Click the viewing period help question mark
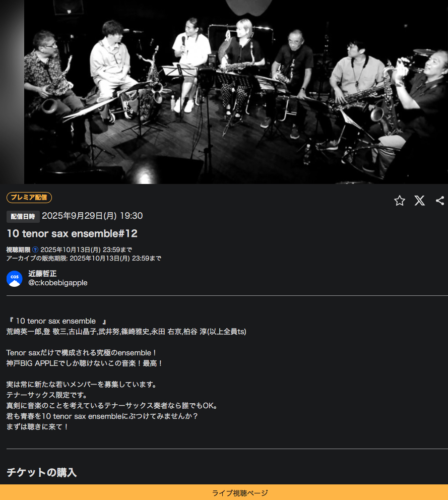This screenshot has height=500, width=448. 35,249
